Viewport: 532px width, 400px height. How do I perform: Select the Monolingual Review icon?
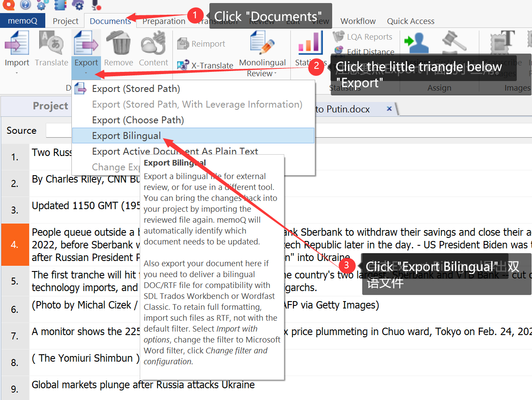(x=262, y=42)
